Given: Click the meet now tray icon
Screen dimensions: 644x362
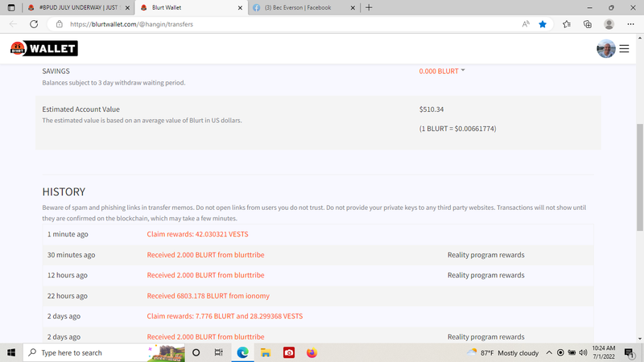Looking at the screenshot, I should point(560,352).
